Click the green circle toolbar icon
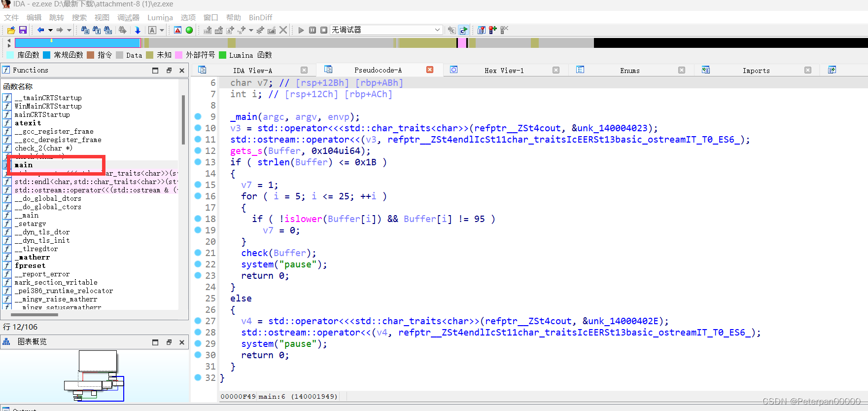Viewport: 868px width, 411px height. [189, 30]
